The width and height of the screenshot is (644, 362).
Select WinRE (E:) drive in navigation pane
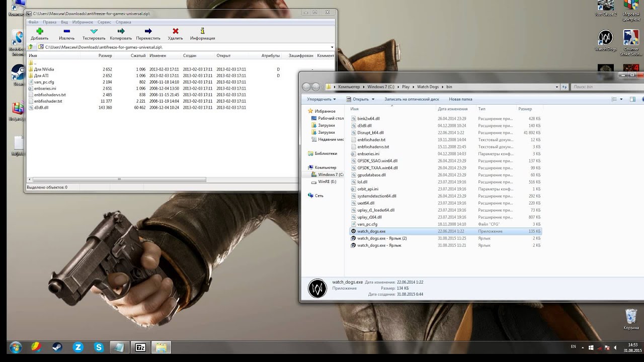[x=324, y=182]
